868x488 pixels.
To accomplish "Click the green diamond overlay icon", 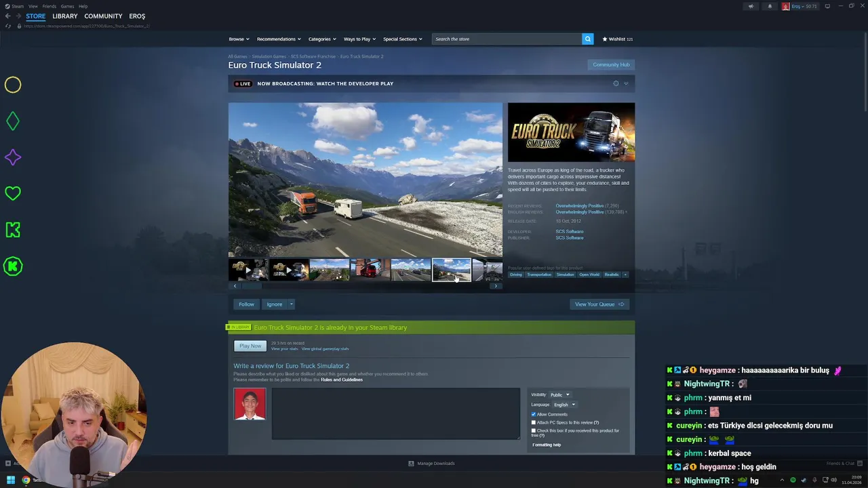I will point(13,121).
